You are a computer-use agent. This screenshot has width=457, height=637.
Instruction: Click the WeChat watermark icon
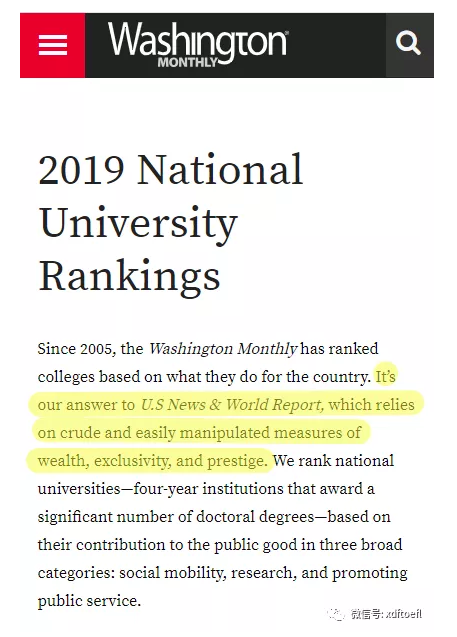click(x=336, y=614)
